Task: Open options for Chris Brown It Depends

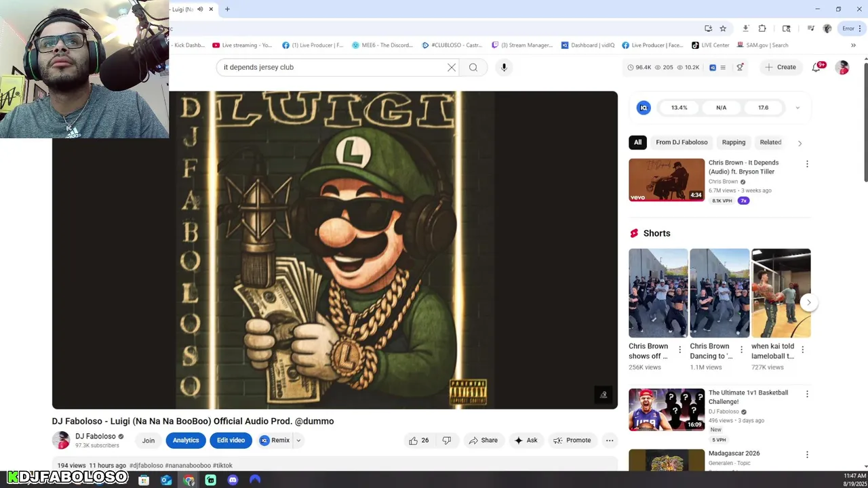Action: coord(807,164)
